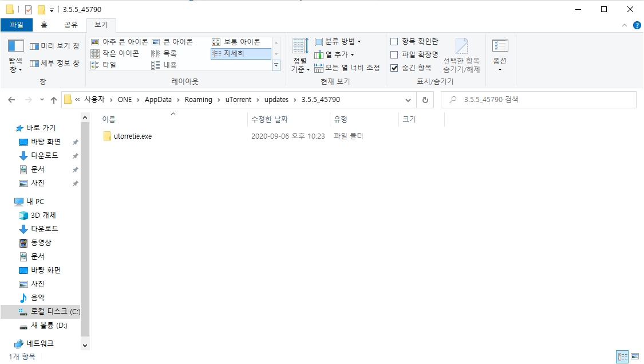Sort by Date modified (수정한 날짜) column
Image resolution: width=644 pixels, height=364 pixels.
[x=289, y=119]
